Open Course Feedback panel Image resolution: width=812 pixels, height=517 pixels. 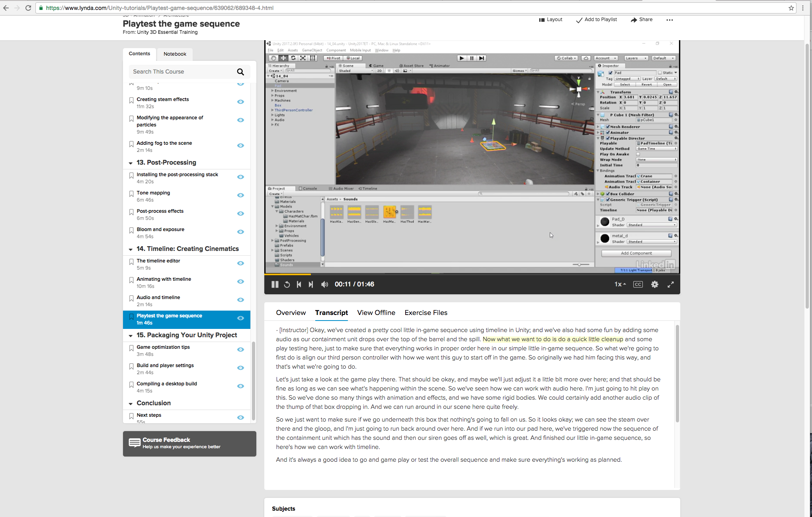[189, 444]
